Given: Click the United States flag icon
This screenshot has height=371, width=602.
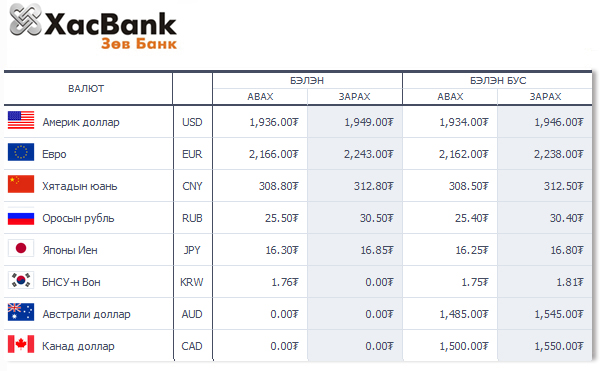Looking at the screenshot, I should click(21, 120).
